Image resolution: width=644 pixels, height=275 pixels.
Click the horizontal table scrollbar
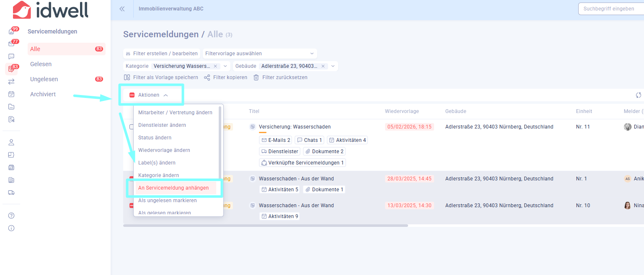point(265,226)
